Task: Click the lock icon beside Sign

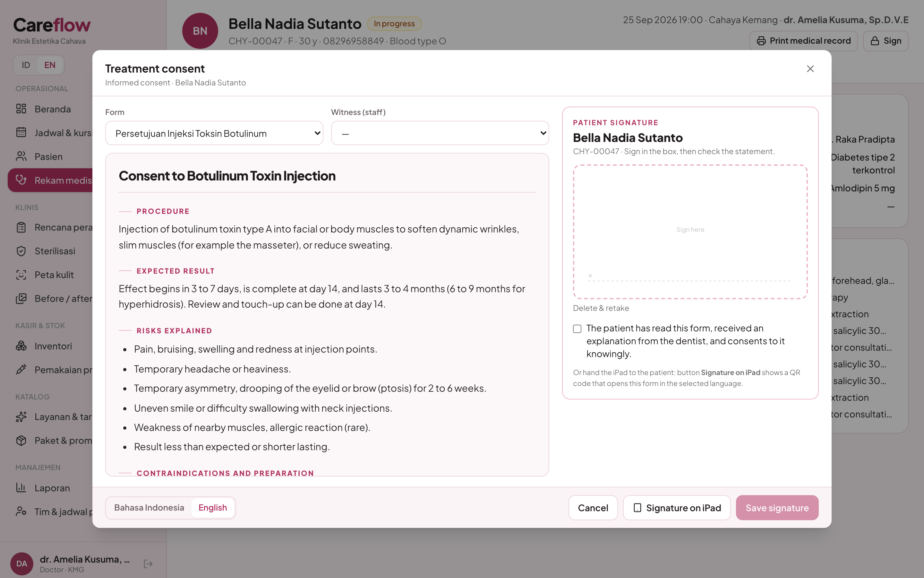Action: click(875, 41)
